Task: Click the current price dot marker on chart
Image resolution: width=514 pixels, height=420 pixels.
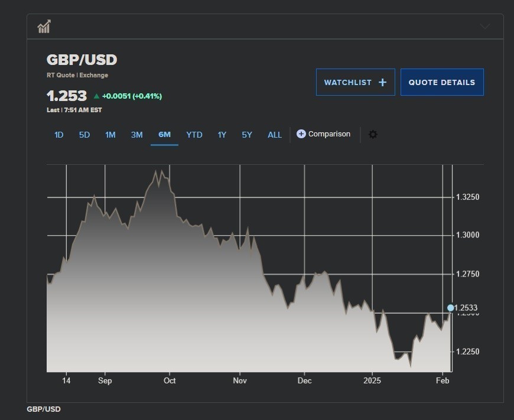Action: pyautogui.click(x=451, y=308)
